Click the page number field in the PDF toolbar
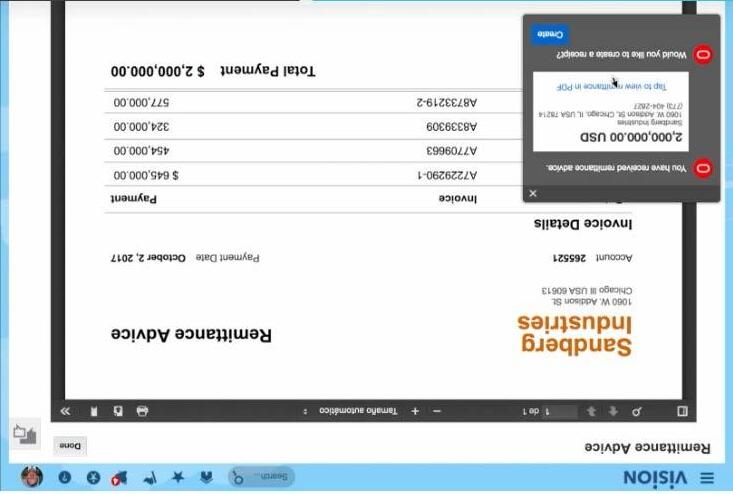 560,411
